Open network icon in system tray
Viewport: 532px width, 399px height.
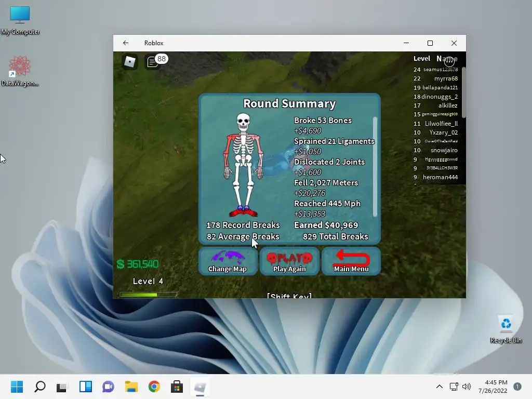tap(454, 387)
